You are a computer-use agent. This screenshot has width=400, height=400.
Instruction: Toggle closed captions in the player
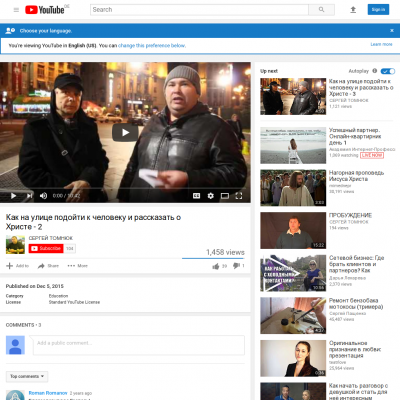196,196
